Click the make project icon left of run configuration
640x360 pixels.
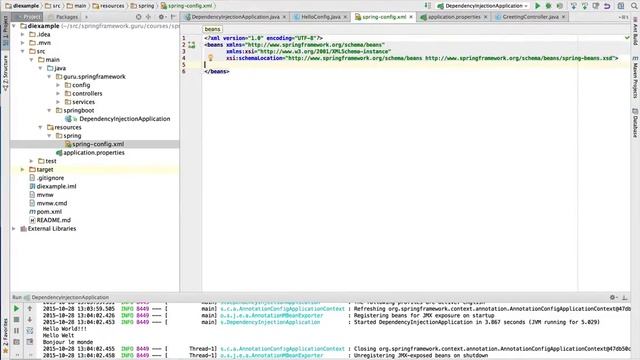427,6
